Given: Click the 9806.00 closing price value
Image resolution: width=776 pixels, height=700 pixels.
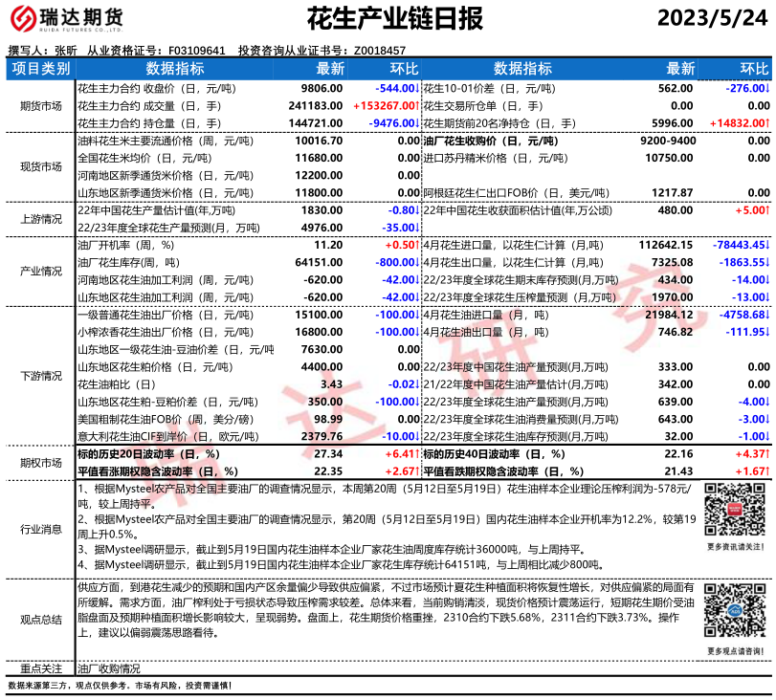Looking at the screenshot, I should (321, 87).
